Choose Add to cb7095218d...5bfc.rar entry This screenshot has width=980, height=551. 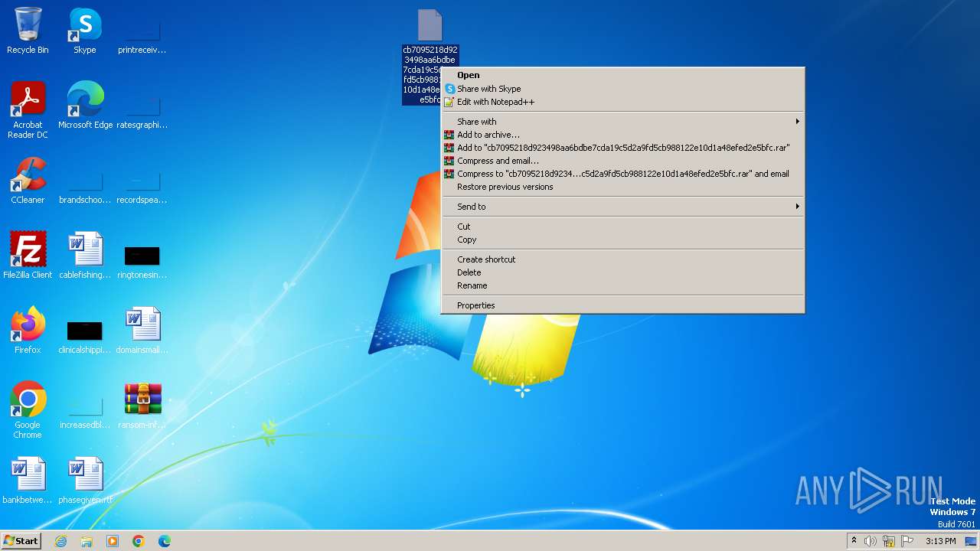pos(623,148)
